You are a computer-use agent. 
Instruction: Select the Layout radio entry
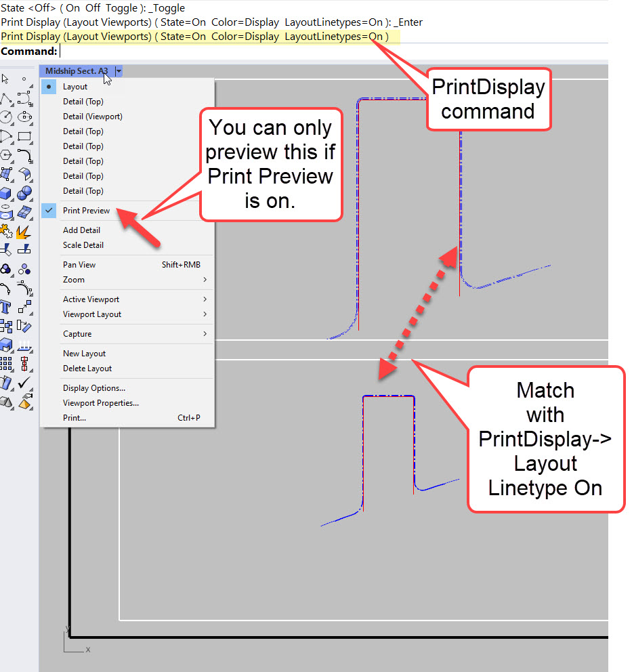click(x=75, y=87)
